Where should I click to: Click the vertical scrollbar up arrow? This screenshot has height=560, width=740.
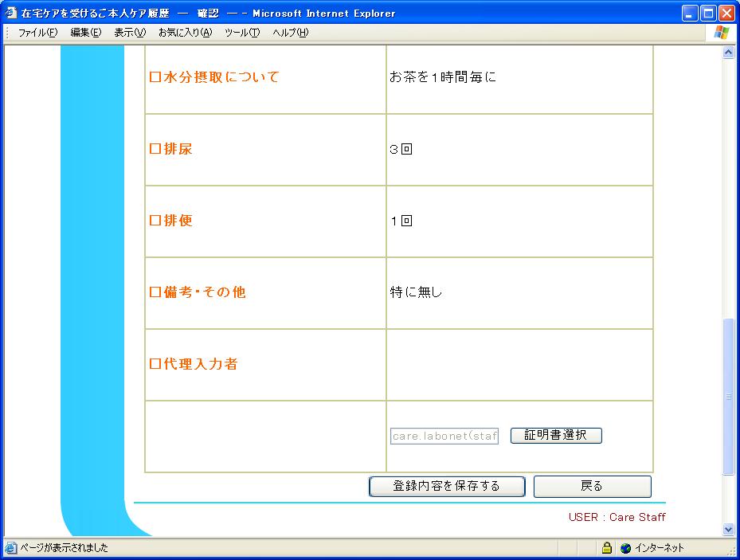point(728,53)
